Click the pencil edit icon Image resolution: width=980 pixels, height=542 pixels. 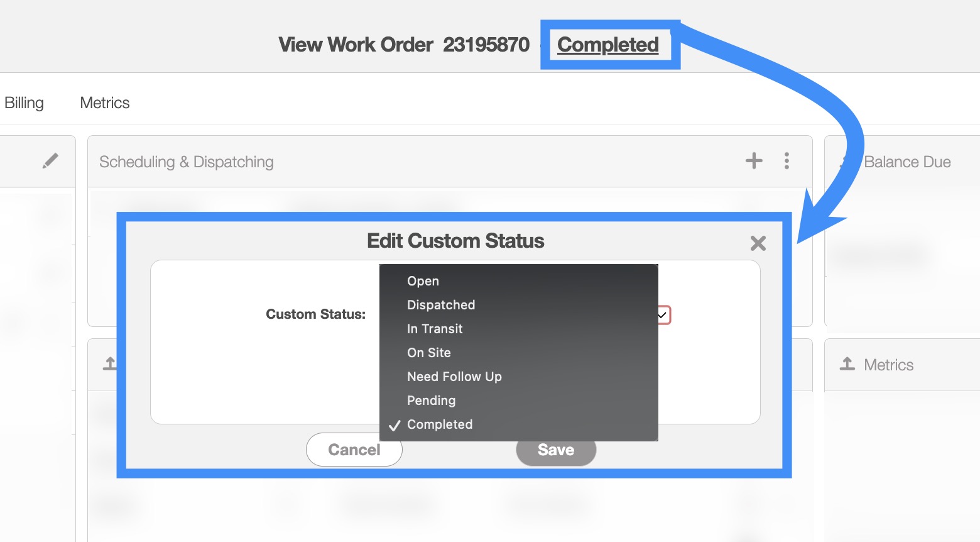(50, 161)
